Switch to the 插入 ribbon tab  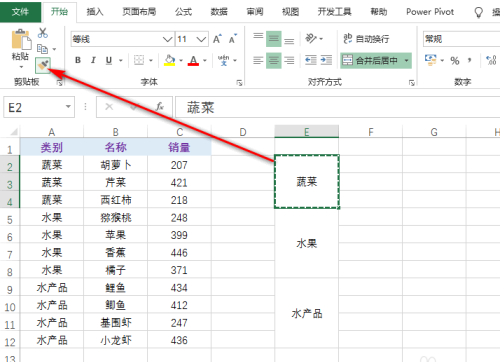click(x=95, y=12)
